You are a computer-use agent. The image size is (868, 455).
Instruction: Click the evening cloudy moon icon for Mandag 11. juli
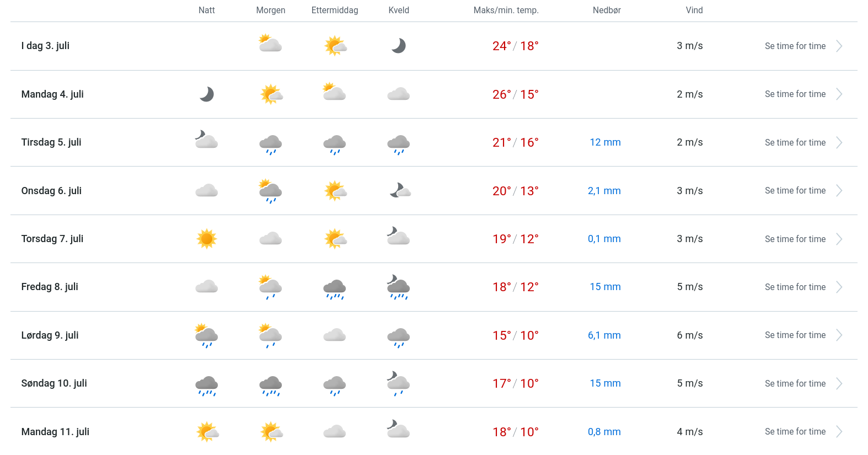[x=398, y=429]
